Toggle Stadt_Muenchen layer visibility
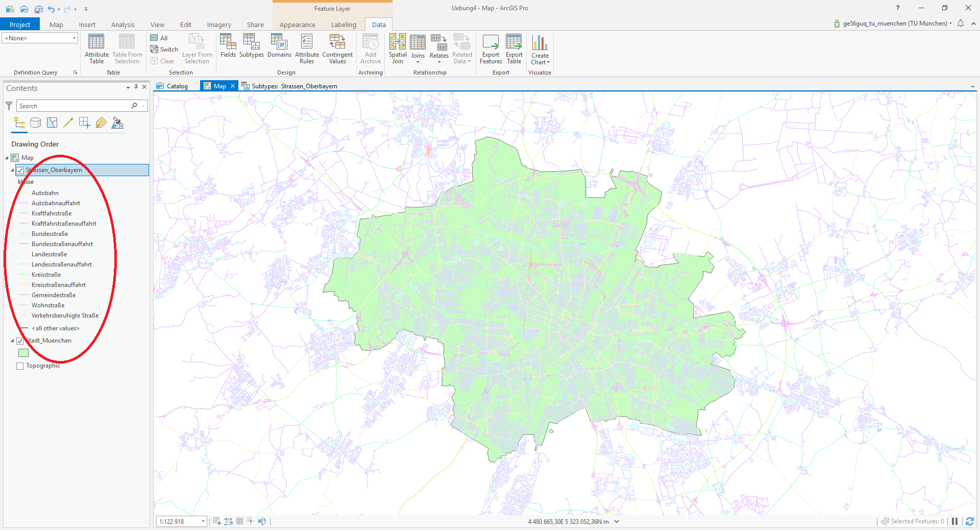The width and height of the screenshot is (980, 530). tap(20, 341)
